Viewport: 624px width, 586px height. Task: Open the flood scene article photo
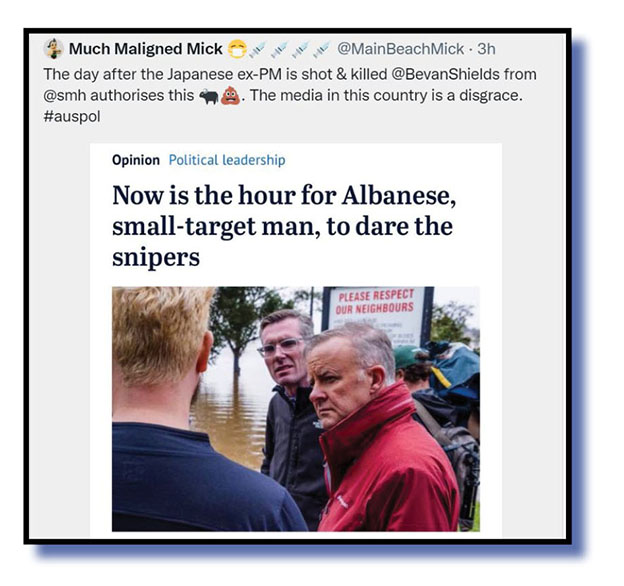point(296,409)
